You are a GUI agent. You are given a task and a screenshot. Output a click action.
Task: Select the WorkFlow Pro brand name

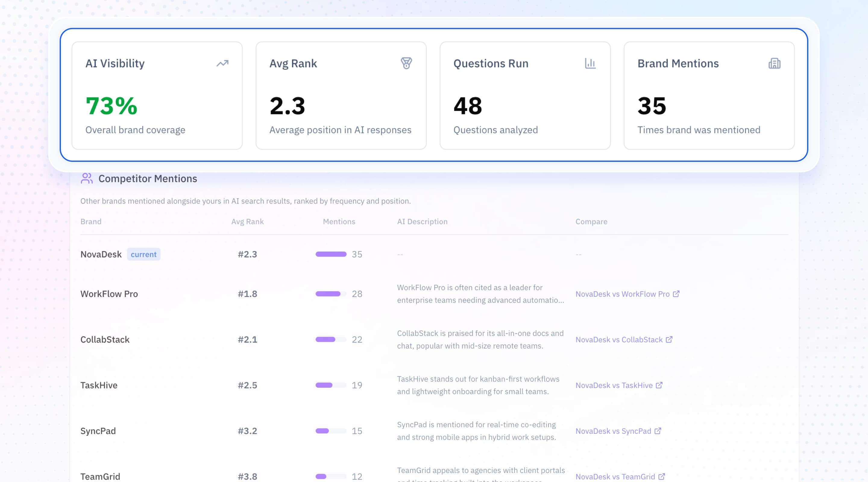click(x=109, y=294)
